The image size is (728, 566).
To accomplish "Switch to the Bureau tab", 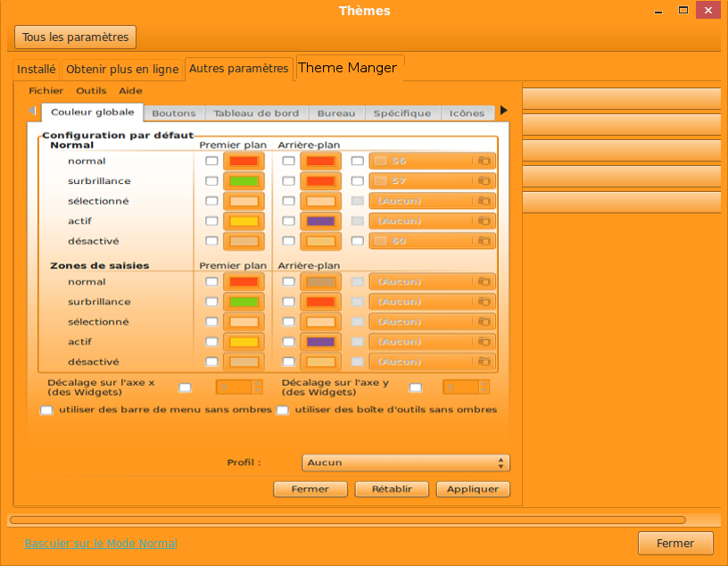I will pyautogui.click(x=336, y=112).
